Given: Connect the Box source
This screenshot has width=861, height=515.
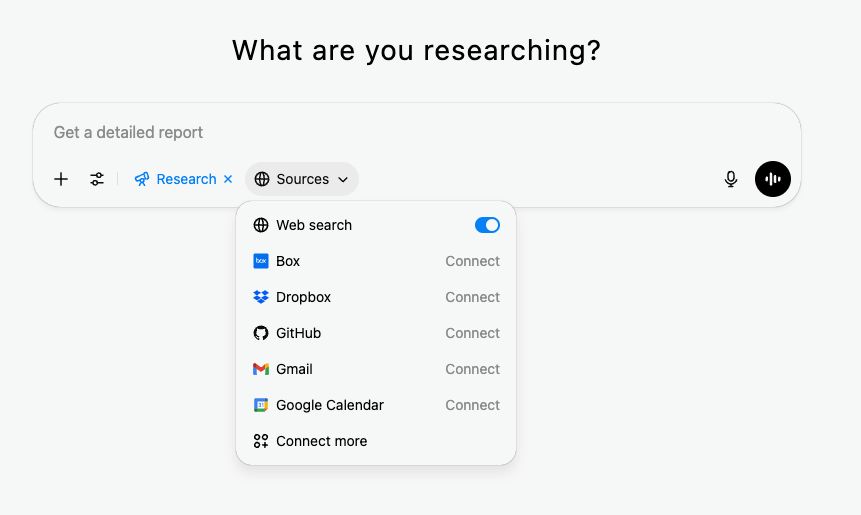Looking at the screenshot, I should pyautogui.click(x=472, y=261).
